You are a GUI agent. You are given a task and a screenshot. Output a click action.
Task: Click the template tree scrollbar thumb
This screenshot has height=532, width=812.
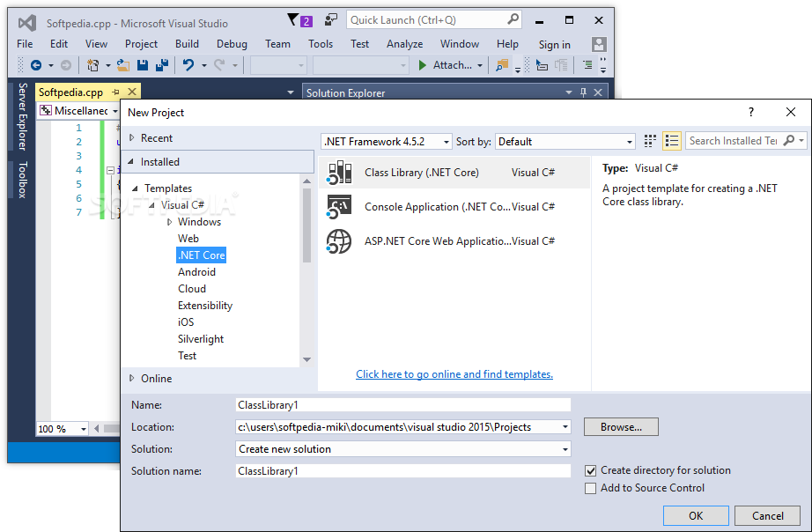click(306, 225)
